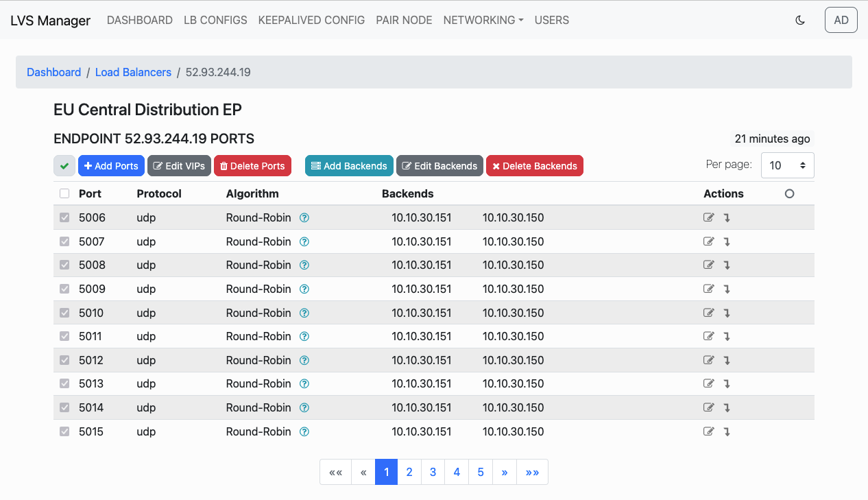868x500 pixels.
Task: Click the arrow icon for port 5011
Action: (727, 337)
